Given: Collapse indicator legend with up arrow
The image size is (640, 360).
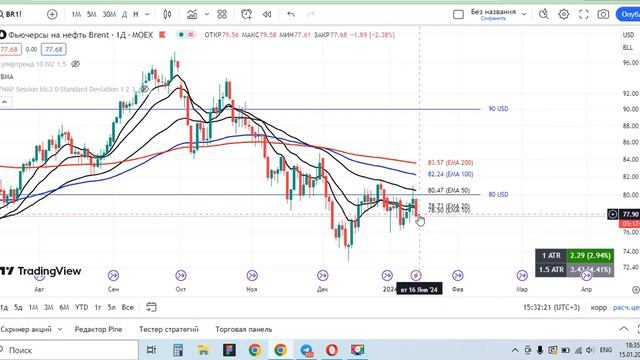Looking at the screenshot, I should 5,102.
